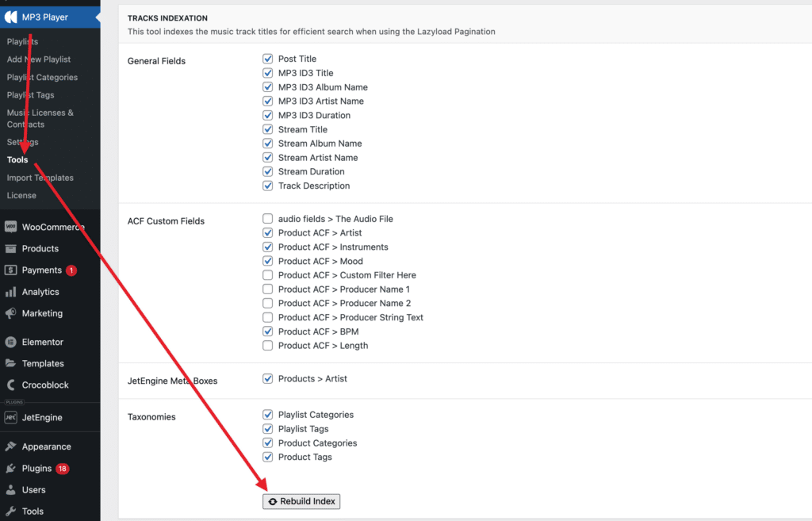This screenshot has width=812, height=521.
Task: Click the Appearance paintbrush icon
Action: click(x=10, y=446)
